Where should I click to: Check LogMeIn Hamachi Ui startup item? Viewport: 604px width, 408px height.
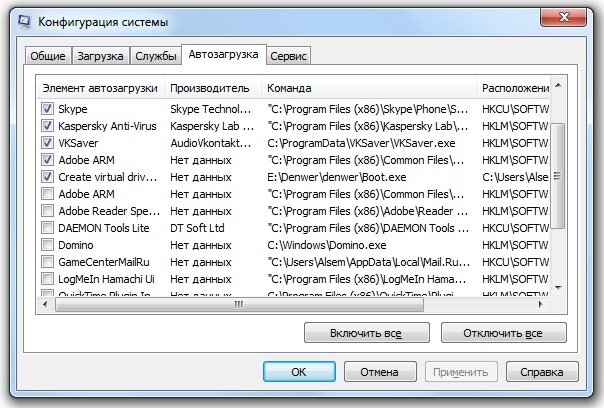click(47, 279)
